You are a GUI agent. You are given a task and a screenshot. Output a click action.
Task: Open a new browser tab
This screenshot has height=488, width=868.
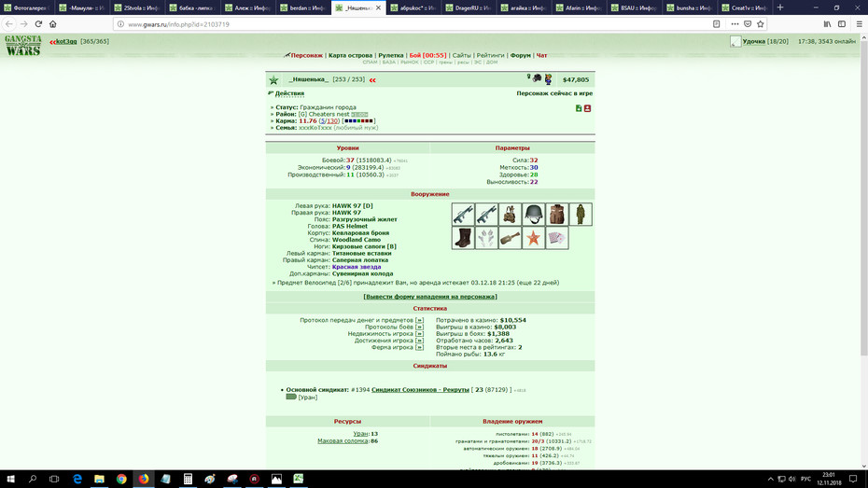pyautogui.click(x=780, y=7)
